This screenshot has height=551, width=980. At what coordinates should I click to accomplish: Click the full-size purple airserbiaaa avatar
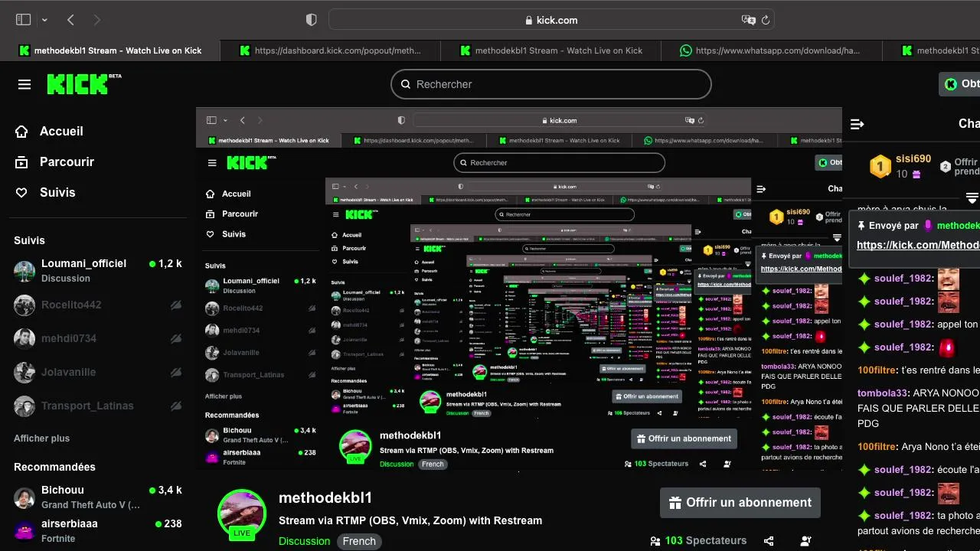24,530
